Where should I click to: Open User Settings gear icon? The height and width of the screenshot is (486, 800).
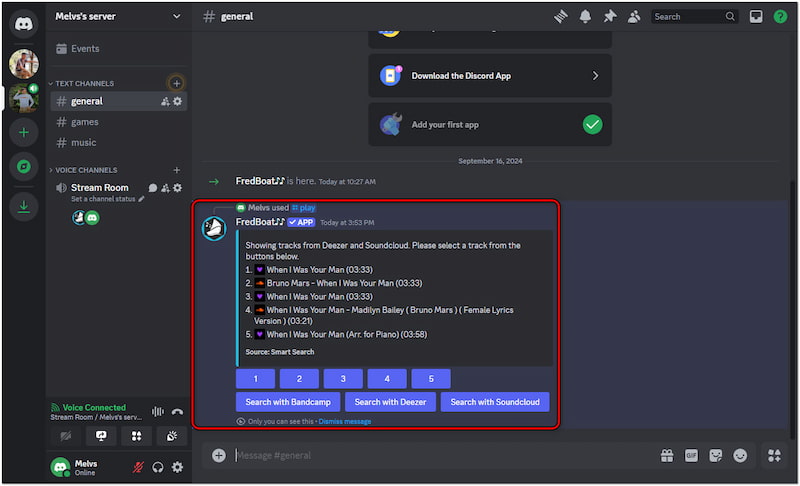point(177,467)
